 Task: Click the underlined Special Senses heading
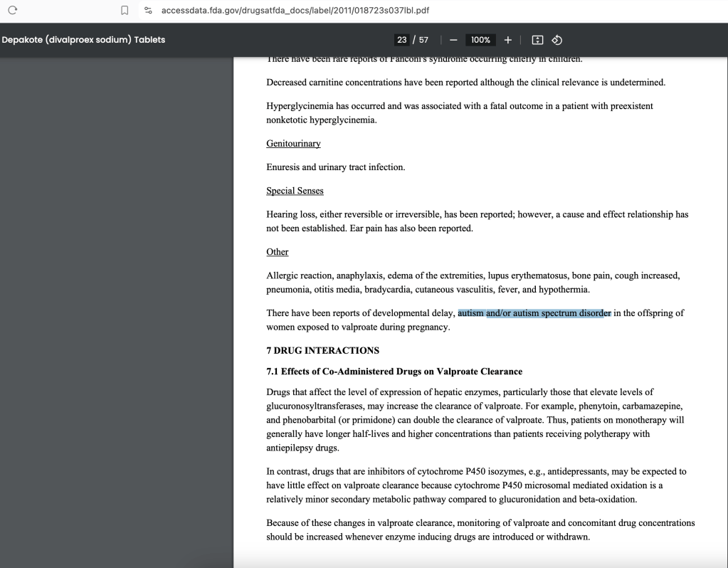(x=295, y=191)
